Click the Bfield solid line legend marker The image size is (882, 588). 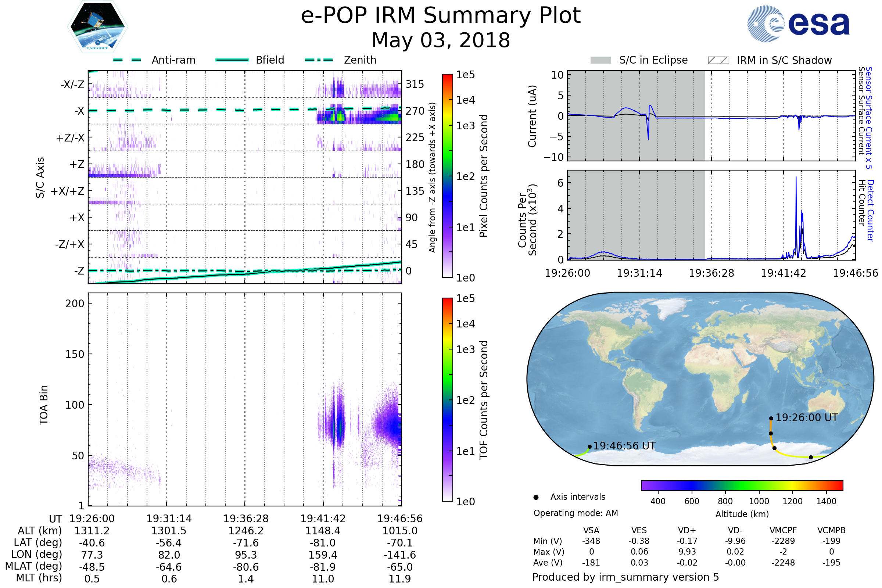pos(232,60)
